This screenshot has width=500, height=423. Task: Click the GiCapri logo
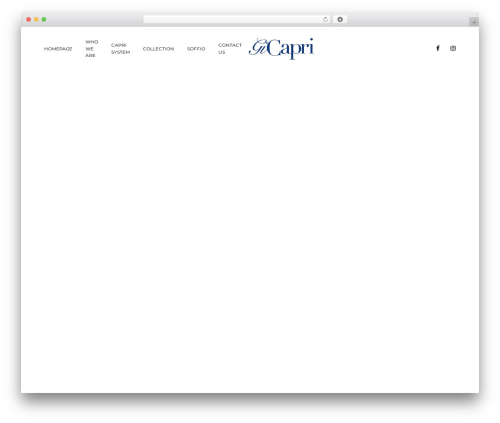[281, 49]
